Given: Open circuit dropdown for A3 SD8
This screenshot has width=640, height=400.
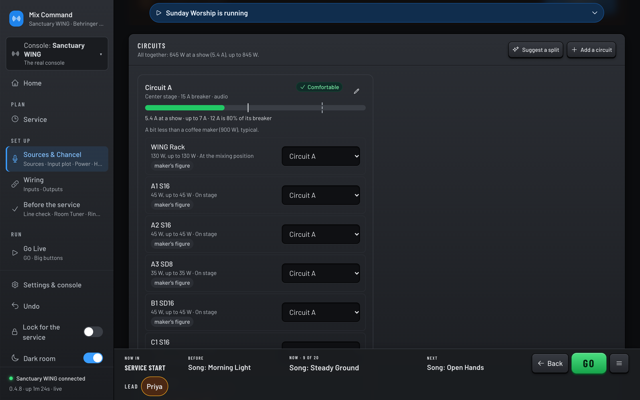Looking at the screenshot, I should pyautogui.click(x=321, y=273).
